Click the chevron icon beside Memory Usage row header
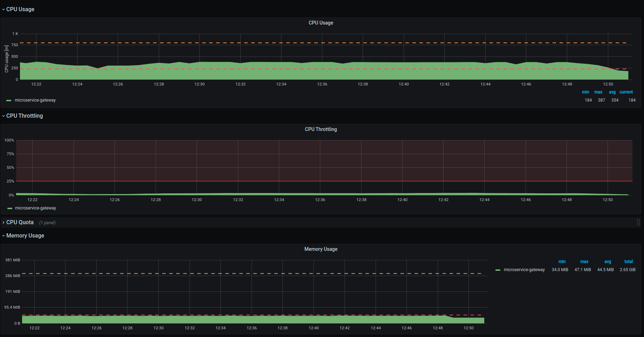 pos(3,235)
